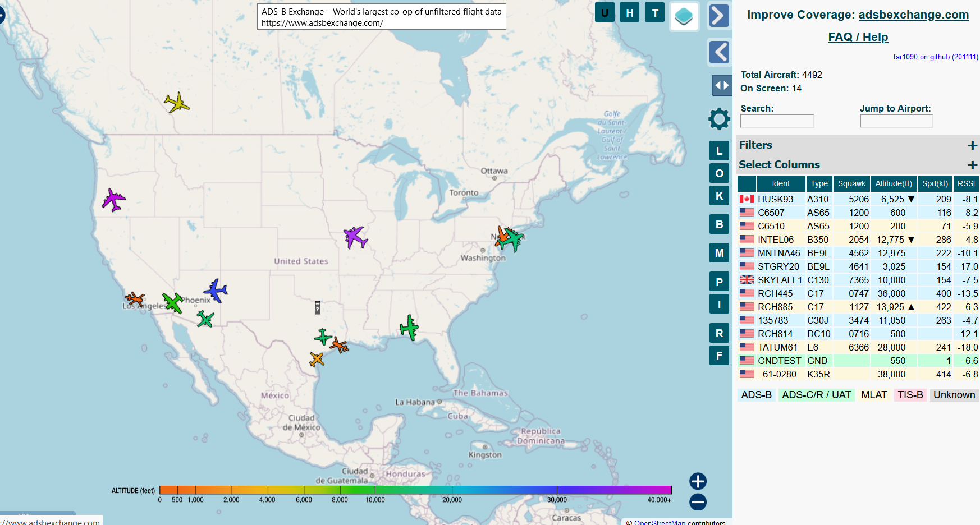Click the Jump to Airport field
980x525 pixels.
[896, 121]
